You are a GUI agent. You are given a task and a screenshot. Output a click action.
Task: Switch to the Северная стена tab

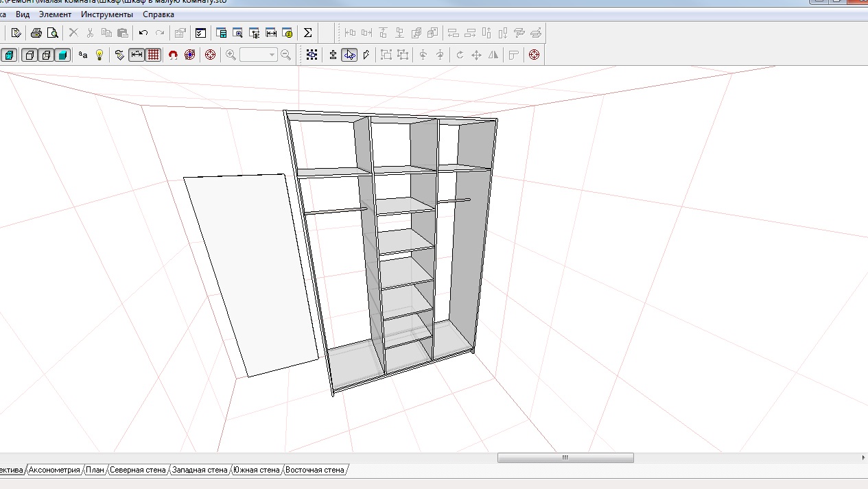click(x=138, y=470)
